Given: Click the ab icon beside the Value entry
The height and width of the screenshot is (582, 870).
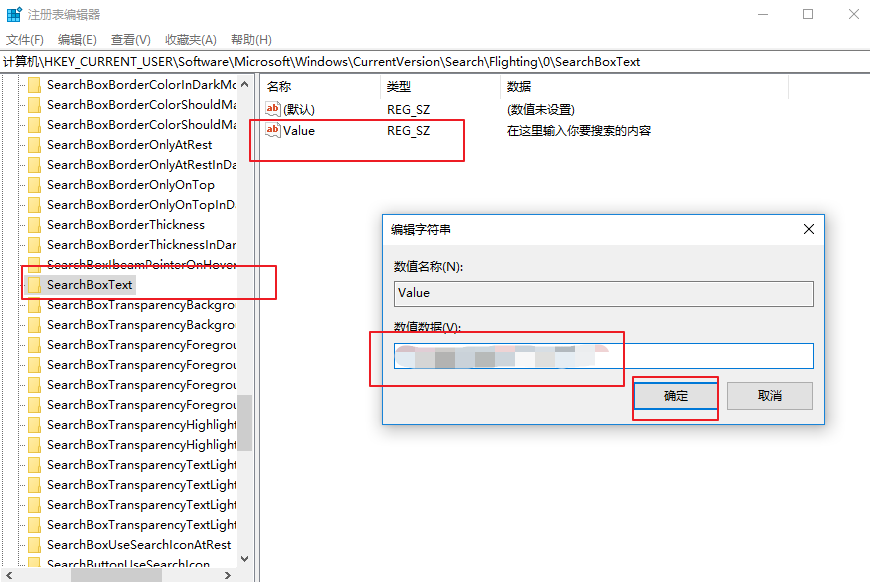Looking at the screenshot, I should (271, 130).
